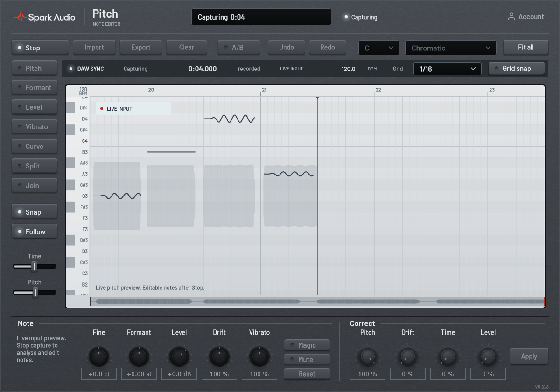Toggle Grid snap
This screenshot has width=560, height=392.
(516, 69)
